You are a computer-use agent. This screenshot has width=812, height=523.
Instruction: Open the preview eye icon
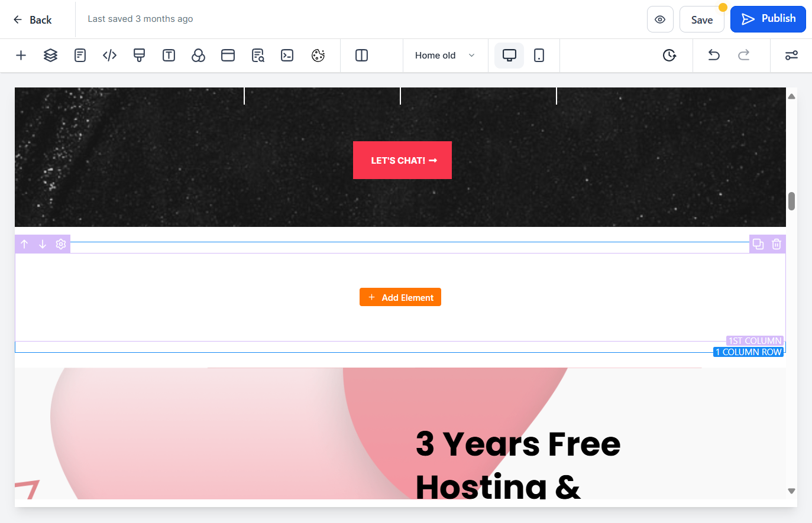click(660, 20)
